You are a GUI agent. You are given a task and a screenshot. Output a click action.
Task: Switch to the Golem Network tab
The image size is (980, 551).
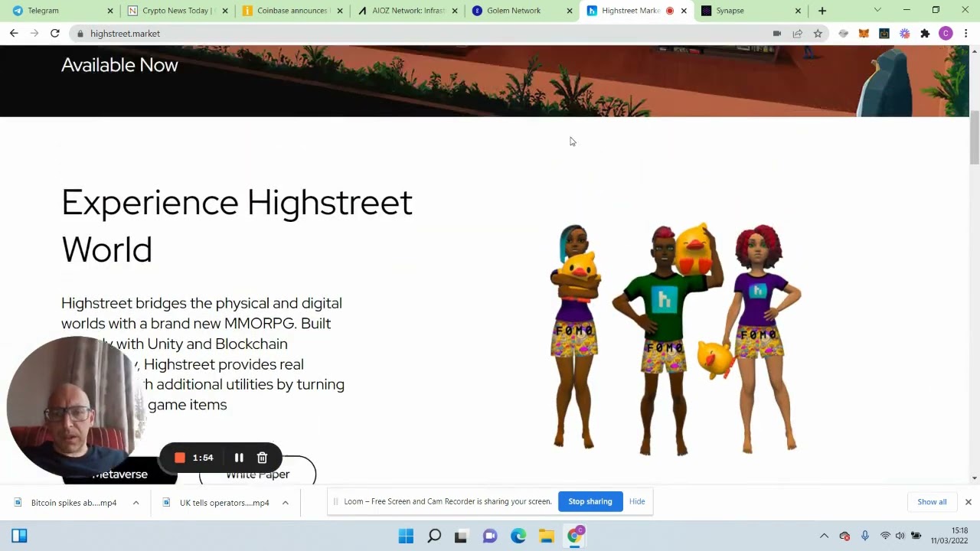coord(521,11)
